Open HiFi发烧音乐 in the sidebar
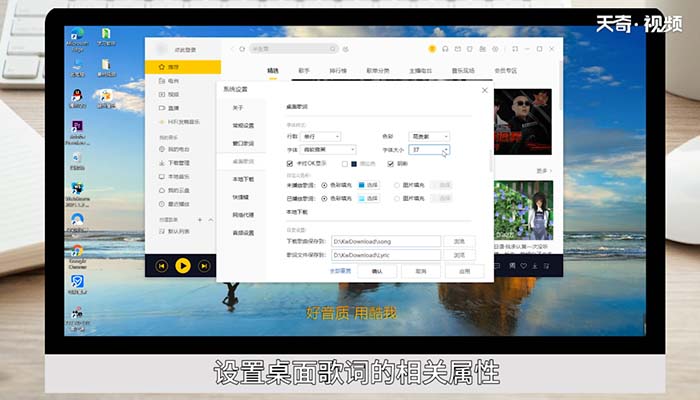The width and height of the screenshot is (700, 400). click(x=179, y=122)
